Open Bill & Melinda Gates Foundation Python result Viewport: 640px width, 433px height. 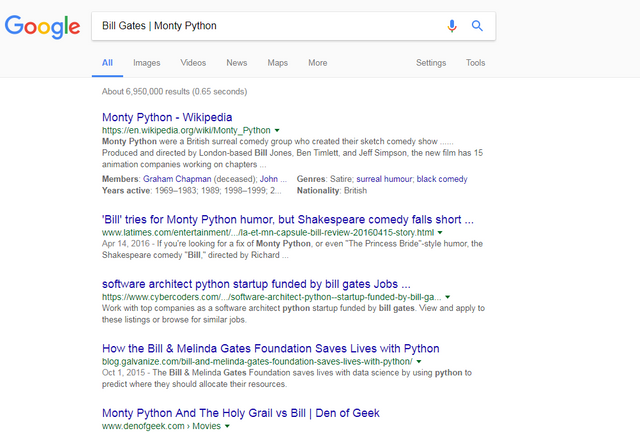point(271,349)
